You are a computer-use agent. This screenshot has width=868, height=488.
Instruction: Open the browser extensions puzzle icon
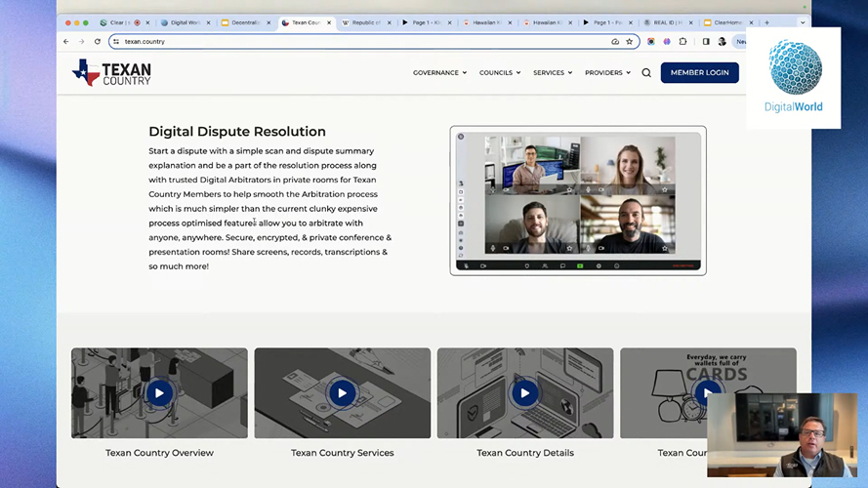coord(682,42)
